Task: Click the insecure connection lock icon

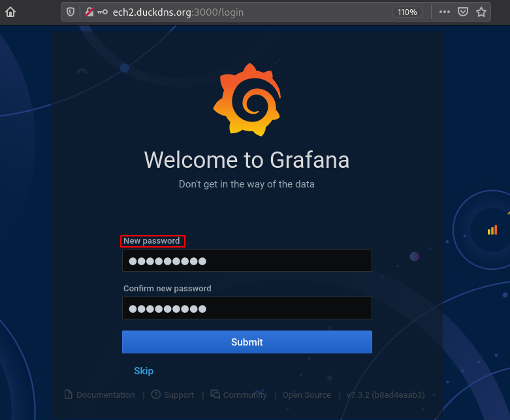Action: (x=89, y=12)
